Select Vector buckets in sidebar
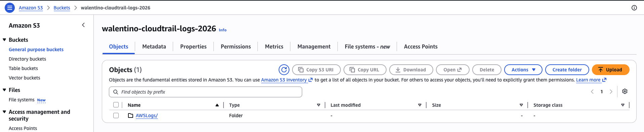The width and height of the screenshot is (644, 132). [x=24, y=78]
